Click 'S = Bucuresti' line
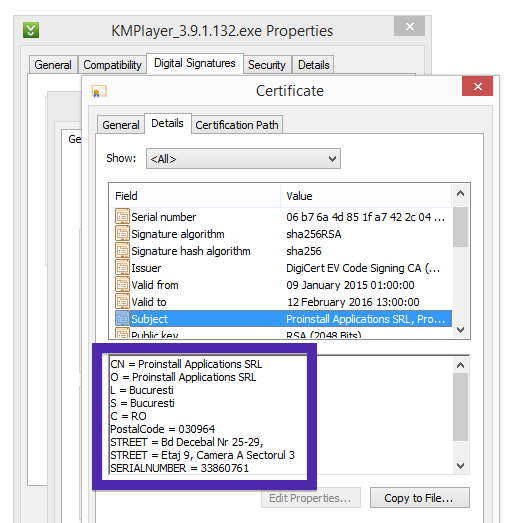Image resolution: width=507 pixels, height=523 pixels. tap(142, 403)
